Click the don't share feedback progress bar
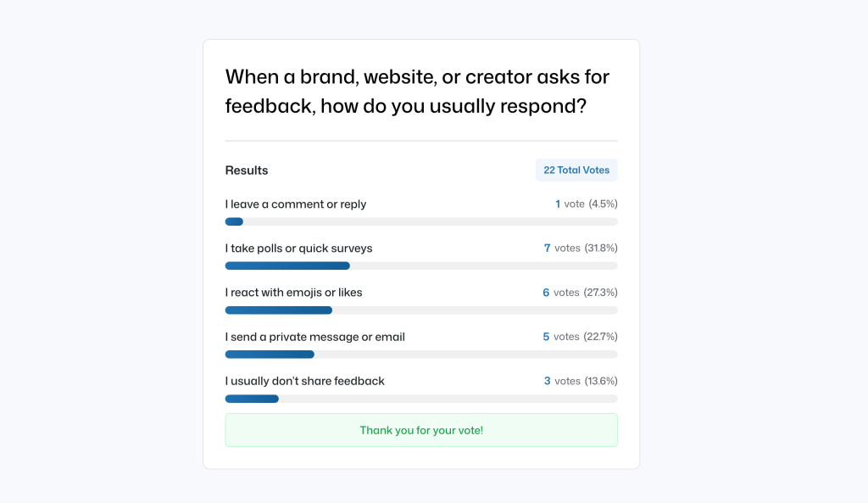The height and width of the screenshot is (503, 868). point(420,399)
